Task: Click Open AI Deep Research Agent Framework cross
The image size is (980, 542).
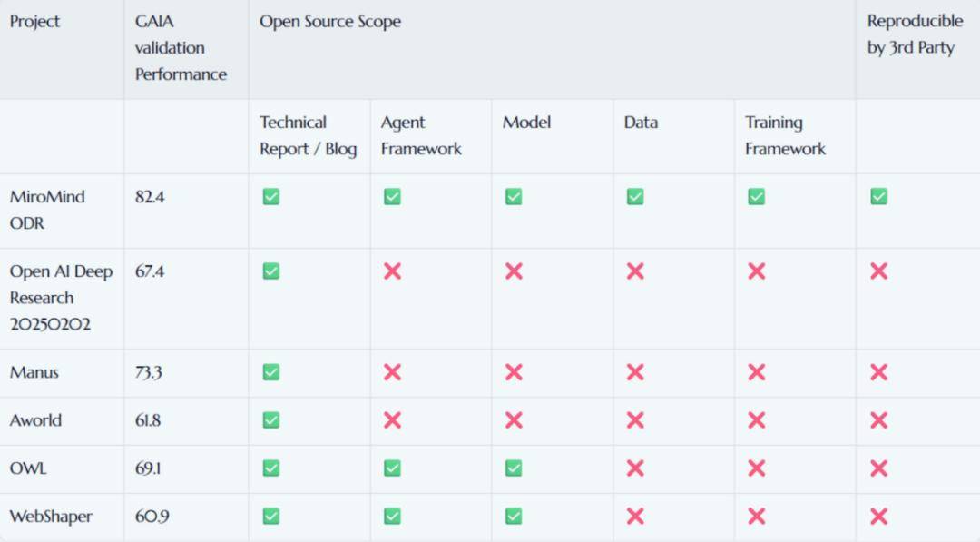Action: [x=392, y=271]
